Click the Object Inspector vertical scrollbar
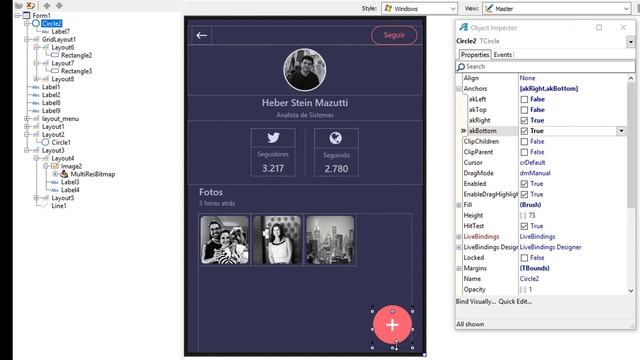 [x=631, y=184]
